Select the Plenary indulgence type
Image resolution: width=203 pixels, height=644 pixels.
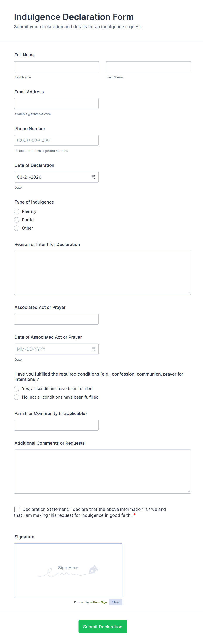[x=16, y=211]
